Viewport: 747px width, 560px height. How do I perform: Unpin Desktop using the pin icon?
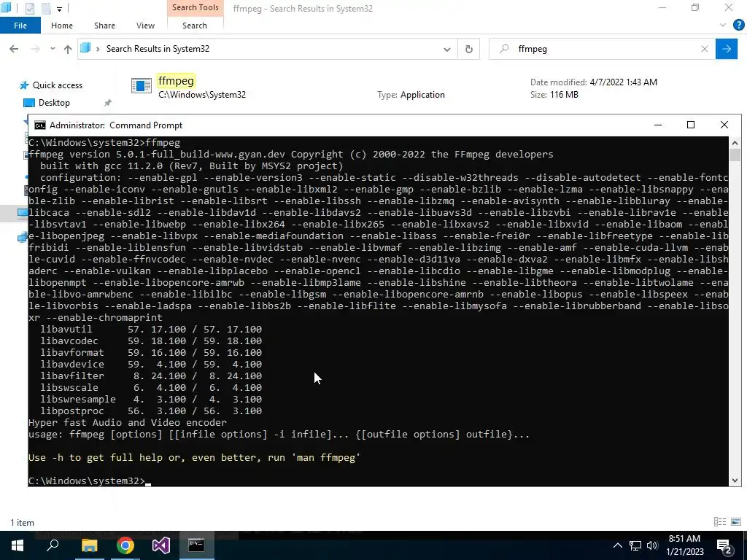pyautogui.click(x=108, y=103)
